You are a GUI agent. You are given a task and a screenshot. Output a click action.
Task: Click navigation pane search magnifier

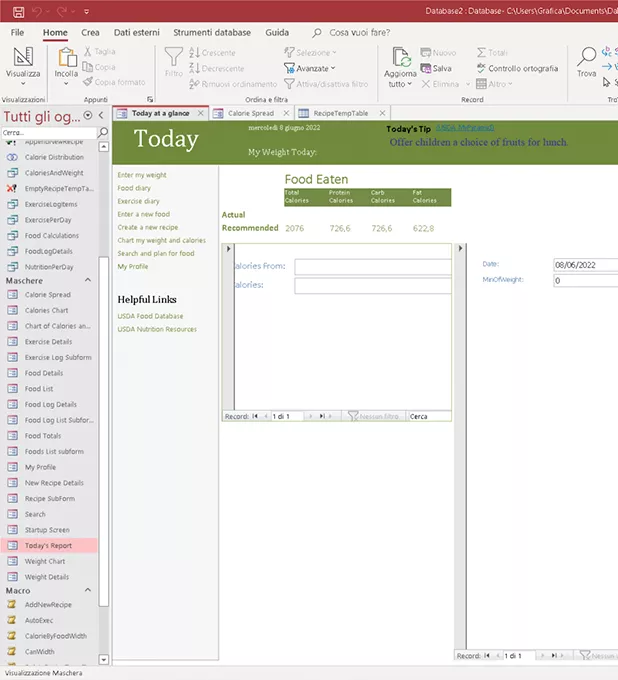click(x=103, y=132)
